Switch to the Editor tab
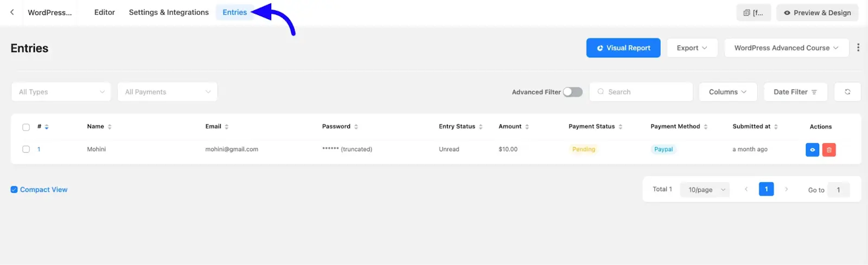The image size is (868, 265). (104, 12)
